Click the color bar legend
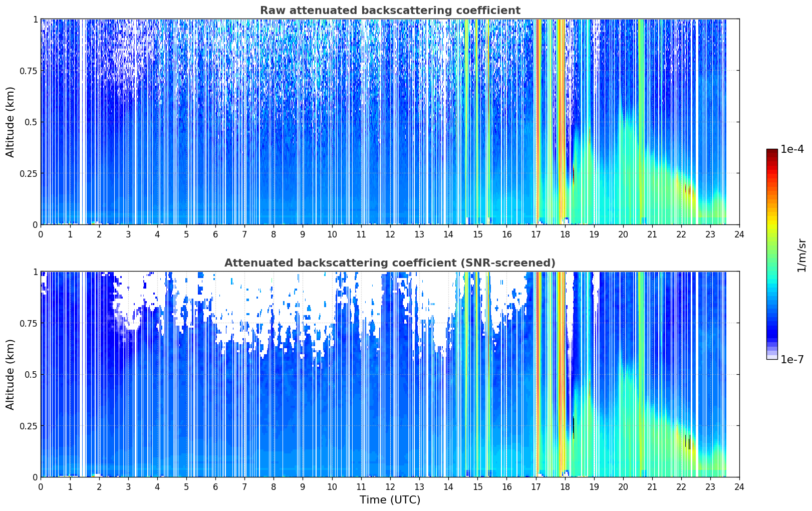 (772, 254)
